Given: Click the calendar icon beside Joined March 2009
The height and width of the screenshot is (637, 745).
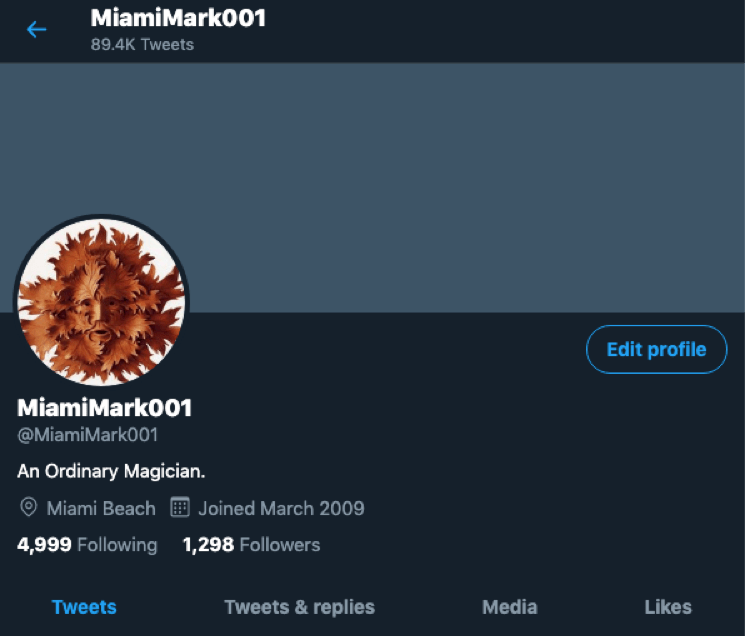Looking at the screenshot, I should 180,507.
